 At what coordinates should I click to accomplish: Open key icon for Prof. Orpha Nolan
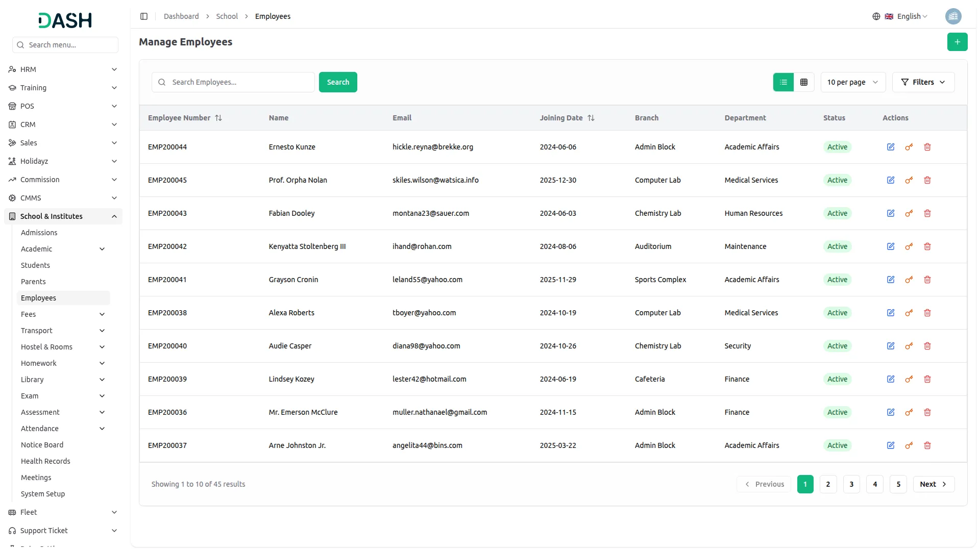click(909, 180)
